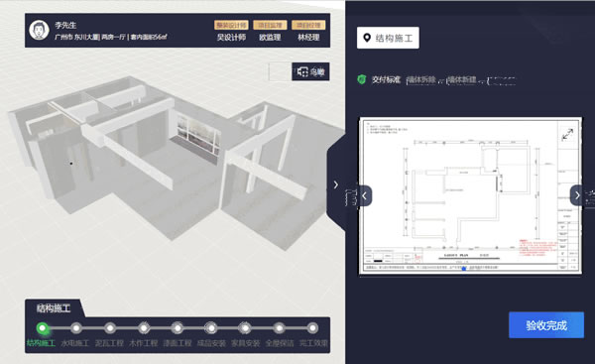Click the green 交付标准 shield icon

coord(362,79)
